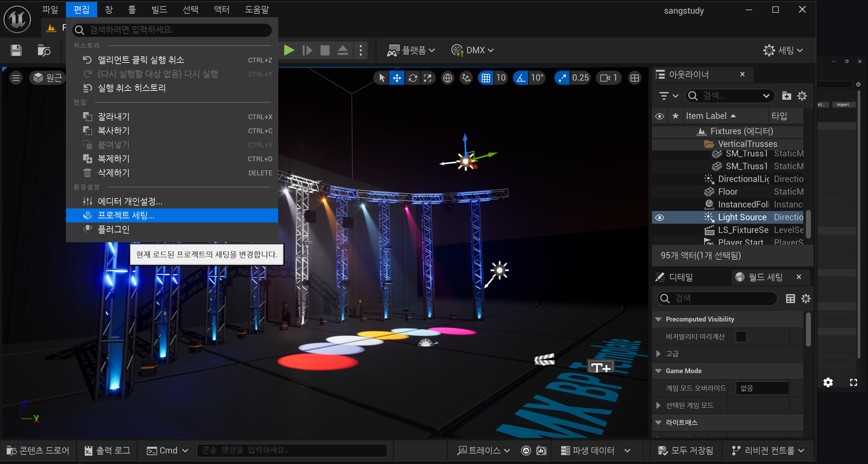Open 에디터 개인설정 entry
Image resolution: width=868 pixels, height=464 pixels.
[x=172, y=201]
